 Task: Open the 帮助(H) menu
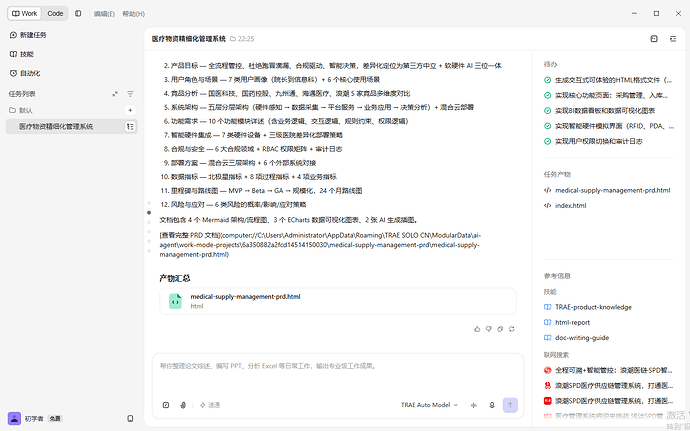[x=134, y=14]
